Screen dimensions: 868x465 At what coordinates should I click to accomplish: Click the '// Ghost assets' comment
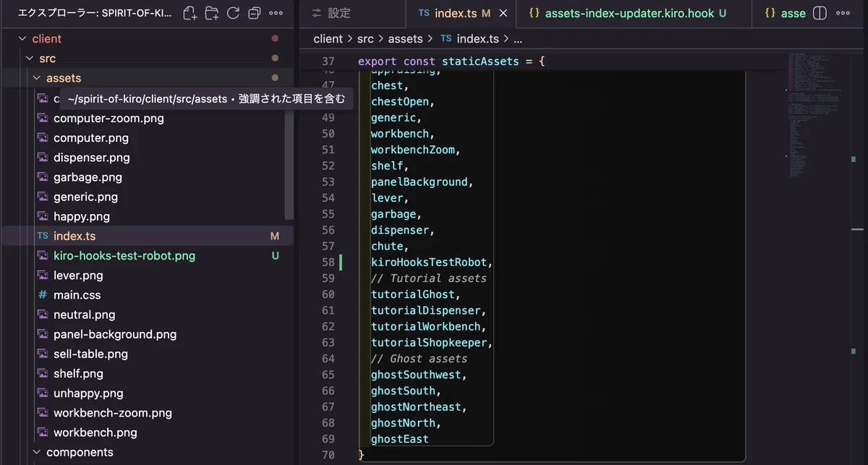click(x=419, y=359)
